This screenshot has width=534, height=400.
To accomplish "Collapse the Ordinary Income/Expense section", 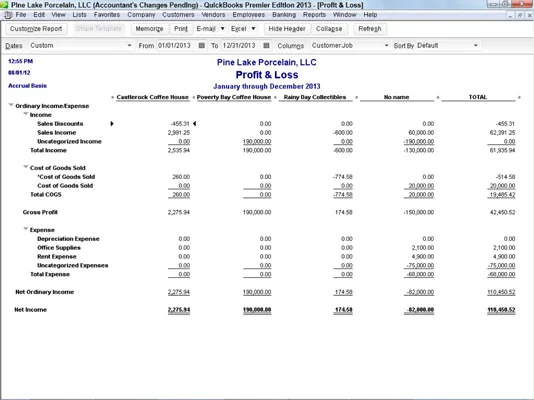I will tap(11, 106).
